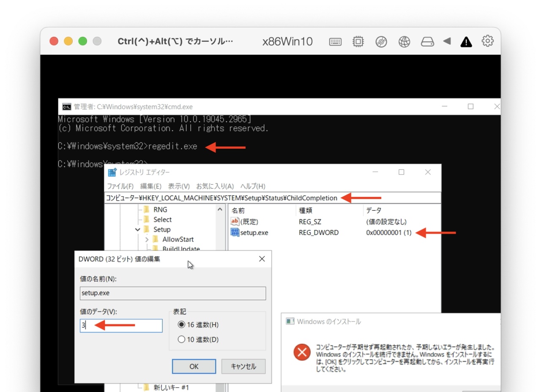This screenshot has height=392, width=541.
Task: Open the ファイル(F) menu
Action: tap(120, 186)
